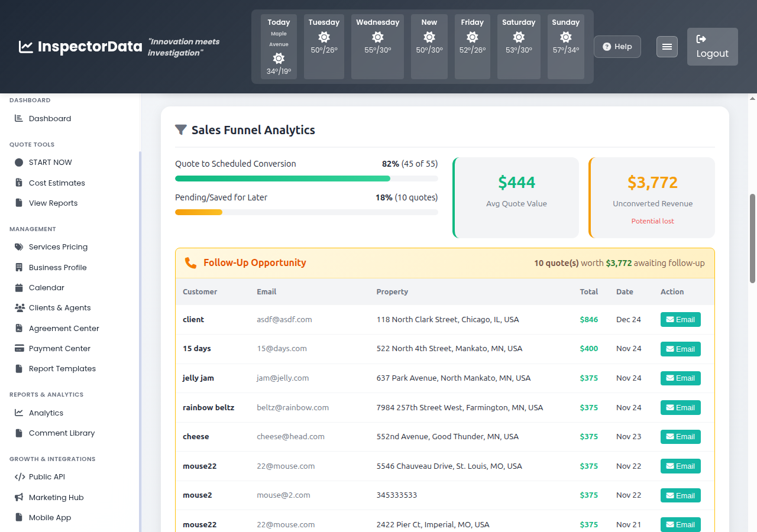Open Public API via the code icon
The width and height of the screenshot is (757, 532).
pyautogui.click(x=18, y=476)
